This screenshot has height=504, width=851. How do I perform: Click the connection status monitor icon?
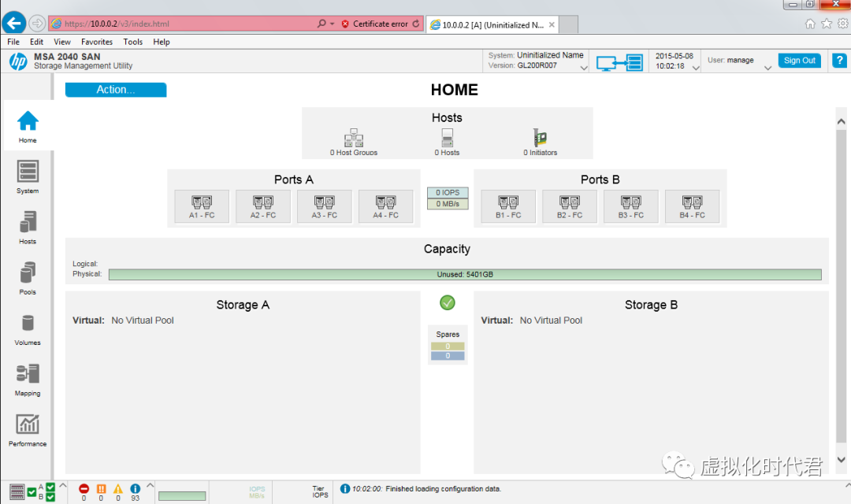[x=619, y=62]
